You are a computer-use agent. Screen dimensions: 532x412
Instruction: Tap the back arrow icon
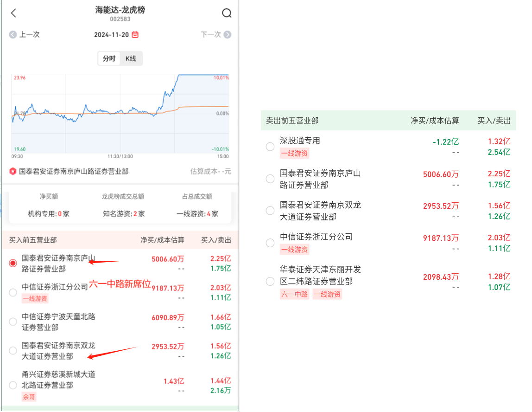click(13, 13)
